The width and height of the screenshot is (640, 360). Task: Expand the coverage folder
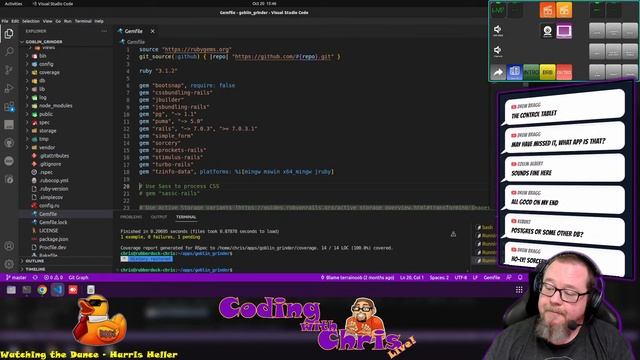click(x=49, y=72)
